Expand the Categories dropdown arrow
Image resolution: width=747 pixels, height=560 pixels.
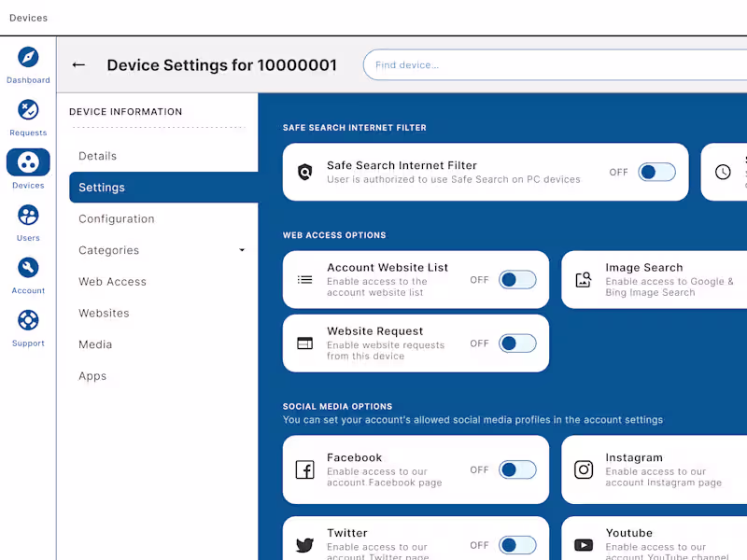242,250
